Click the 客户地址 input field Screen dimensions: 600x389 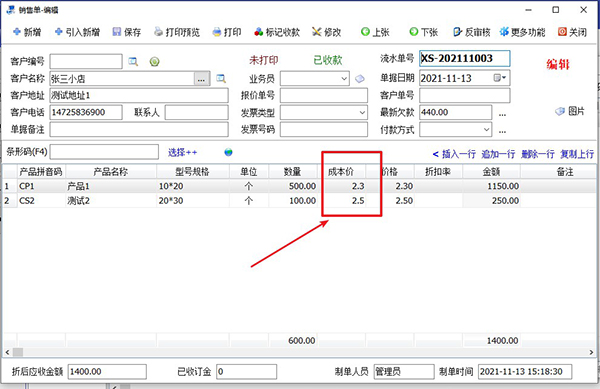click(139, 95)
